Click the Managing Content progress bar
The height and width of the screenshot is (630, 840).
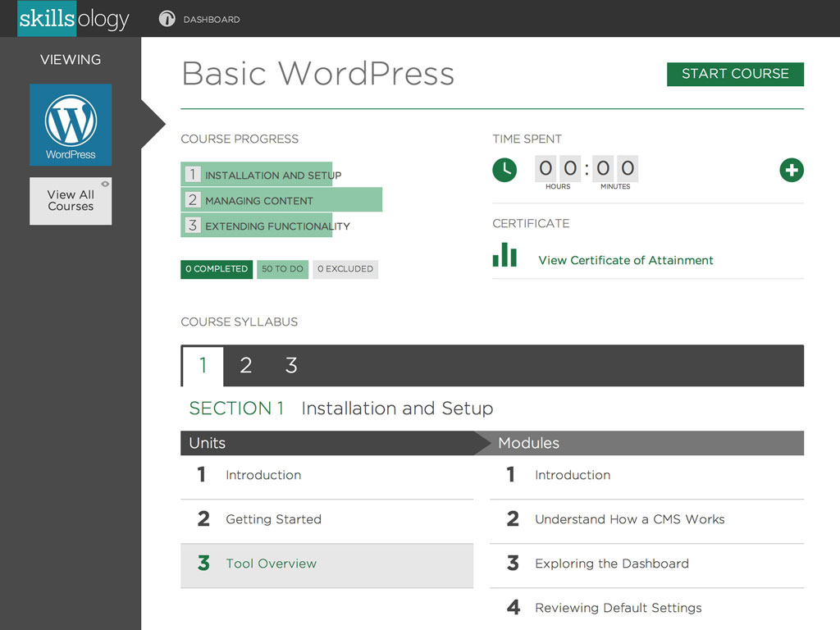(x=281, y=200)
